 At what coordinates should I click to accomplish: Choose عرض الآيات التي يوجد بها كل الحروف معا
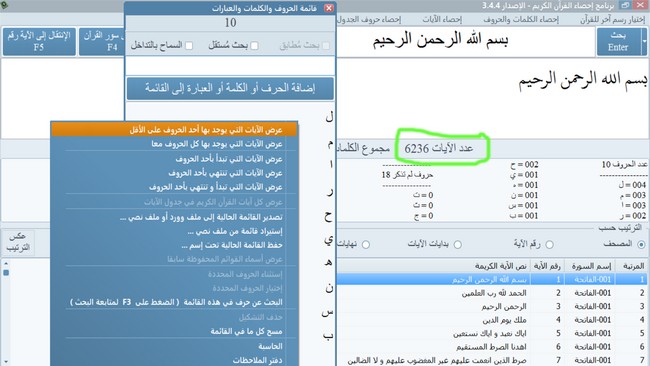[x=174, y=144]
